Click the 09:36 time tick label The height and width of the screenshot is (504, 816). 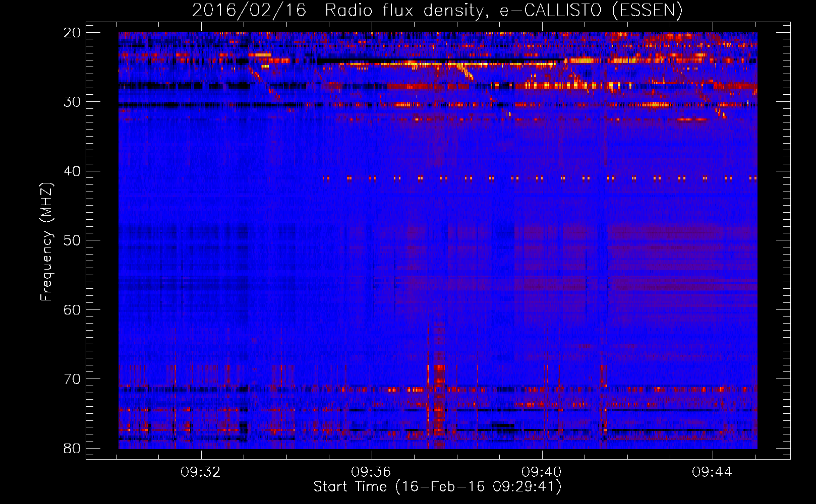pyautogui.click(x=372, y=472)
